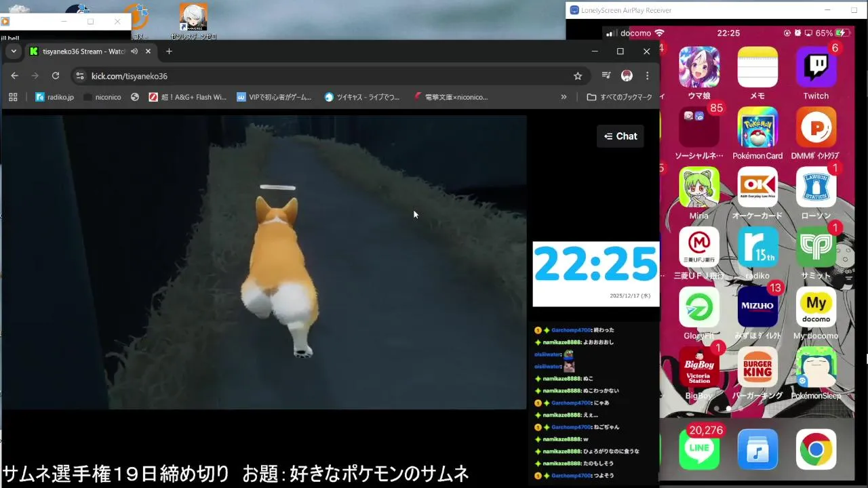Open the A&G+ Flash bookmark

[x=187, y=97]
